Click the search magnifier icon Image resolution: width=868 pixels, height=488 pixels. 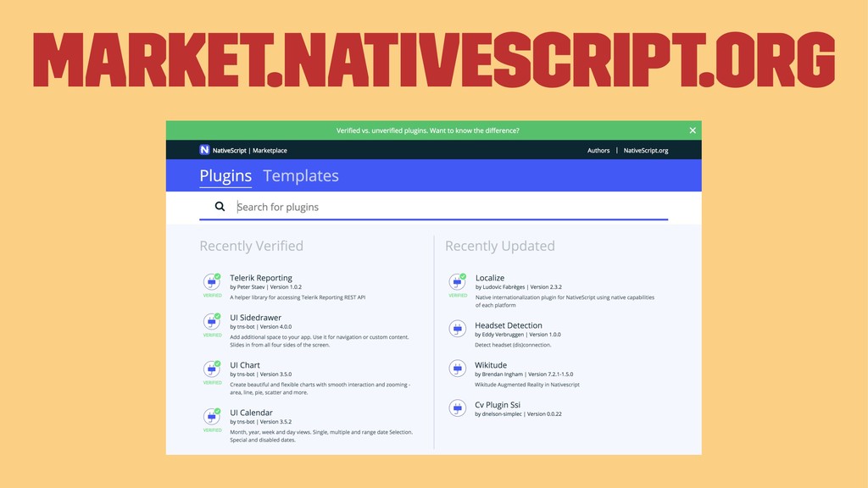click(x=220, y=207)
